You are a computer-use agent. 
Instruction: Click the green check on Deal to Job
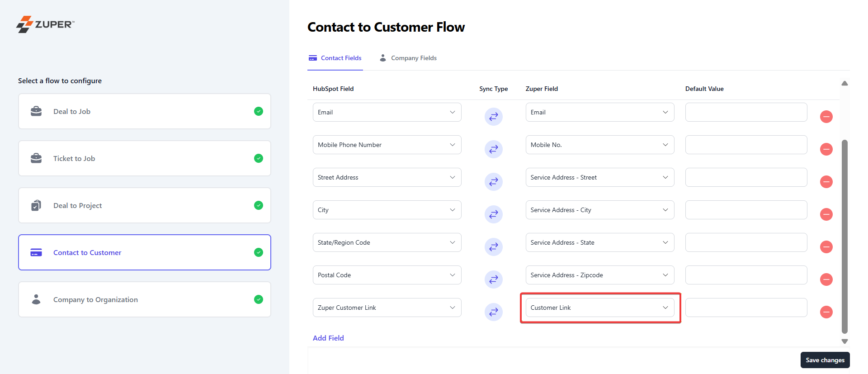point(259,111)
